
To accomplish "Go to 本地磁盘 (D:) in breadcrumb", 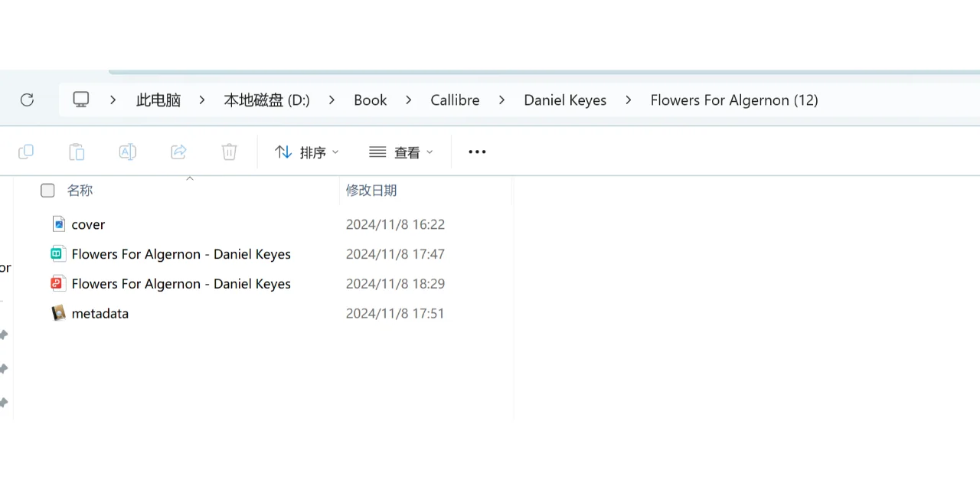I will coord(266,100).
